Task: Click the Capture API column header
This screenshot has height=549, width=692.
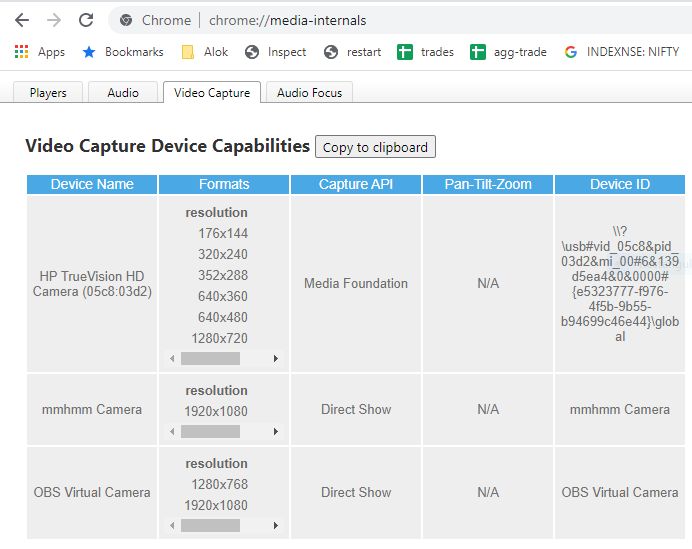Action: click(356, 184)
